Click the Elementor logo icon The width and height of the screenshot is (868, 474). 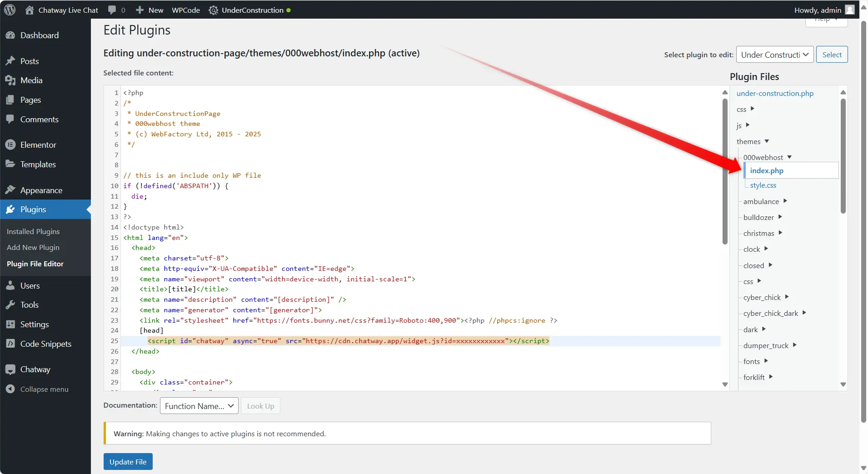[10, 145]
